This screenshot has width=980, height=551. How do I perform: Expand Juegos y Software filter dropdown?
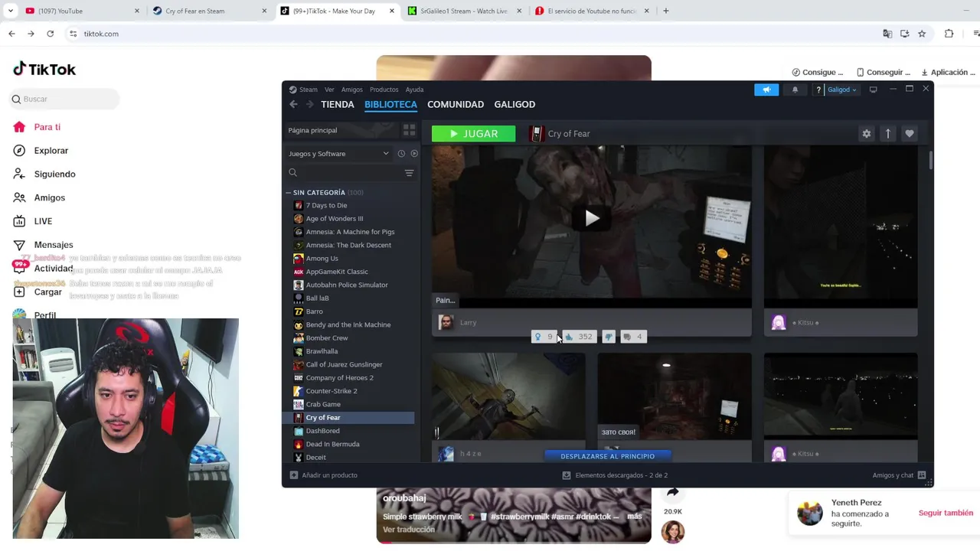[x=338, y=154]
